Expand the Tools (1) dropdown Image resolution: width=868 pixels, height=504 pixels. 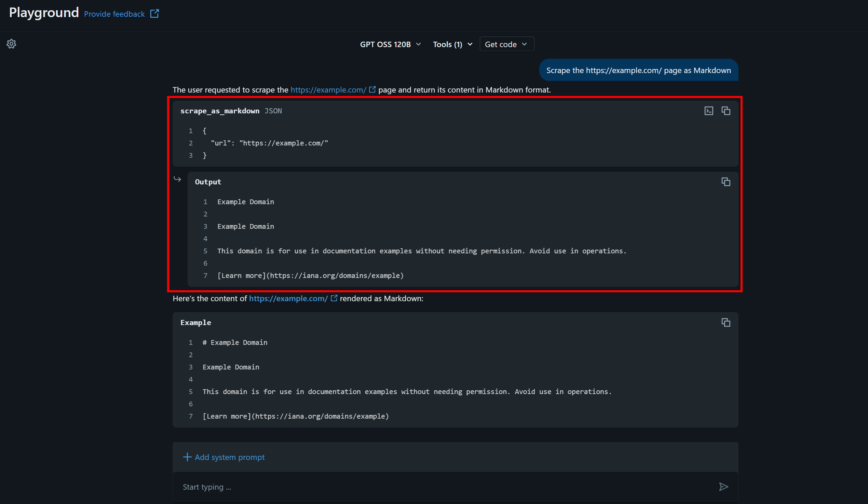[452, 44]
